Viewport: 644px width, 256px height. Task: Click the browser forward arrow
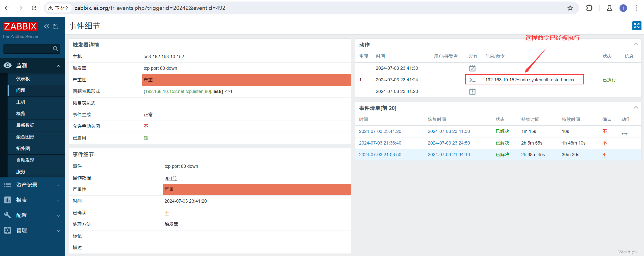click(x=20, y=8)
